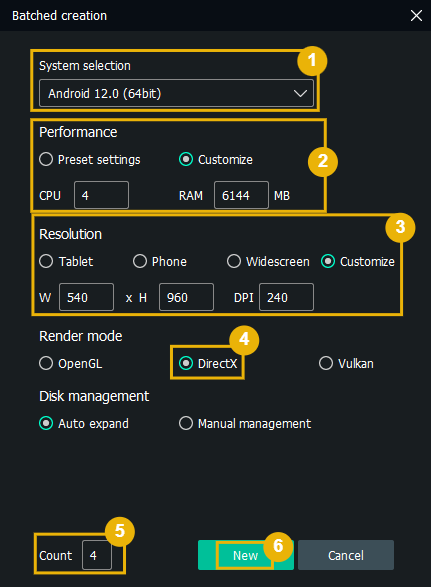
Task: Close the Batched creation dialog
Action: [416, 16]
